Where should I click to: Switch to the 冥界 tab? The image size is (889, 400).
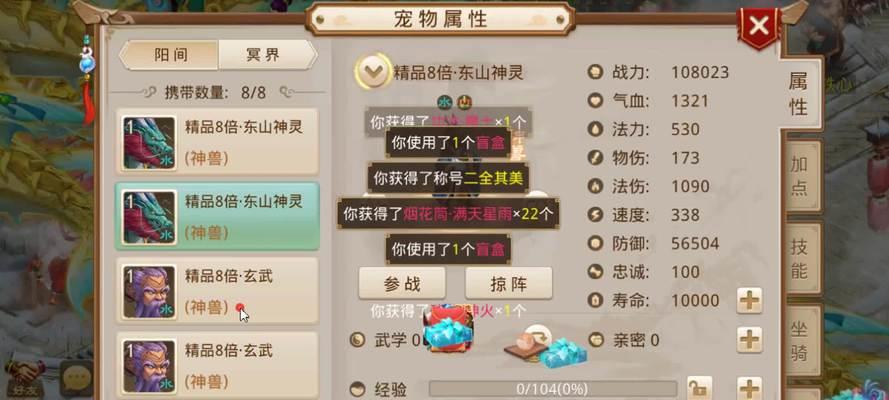pyautogui.click(x=263, y=55)
